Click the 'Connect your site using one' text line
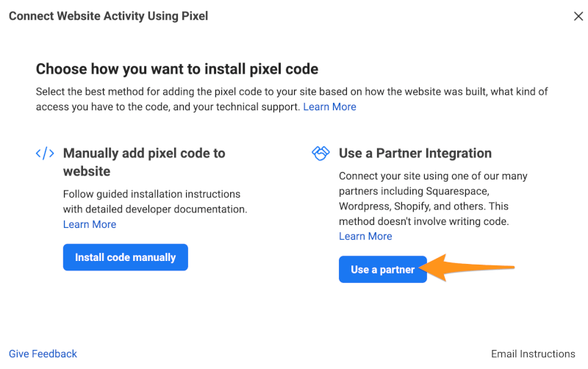Image resolution: width=588 pixels, height=369 pixels. [433, 176]
